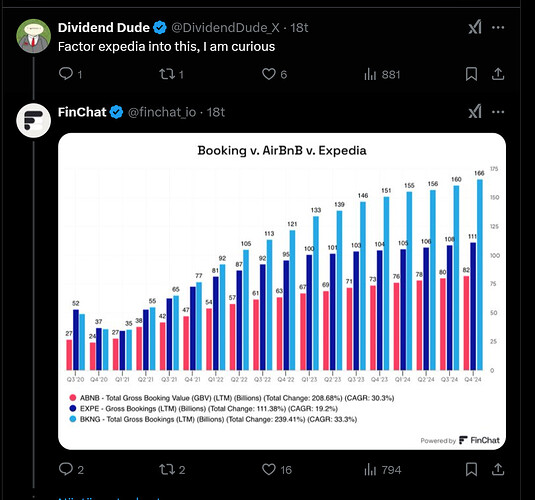This screenshot has width=535, height=500.
Task: Share FinChat's chart post
Action: (x=498, y=469)
